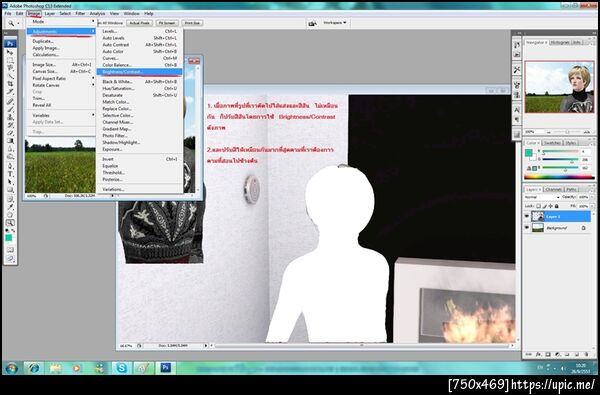Select the Move tool in toolbox
Screen dimensions: 600x395
pyautogui.click(x=10, y=52)
